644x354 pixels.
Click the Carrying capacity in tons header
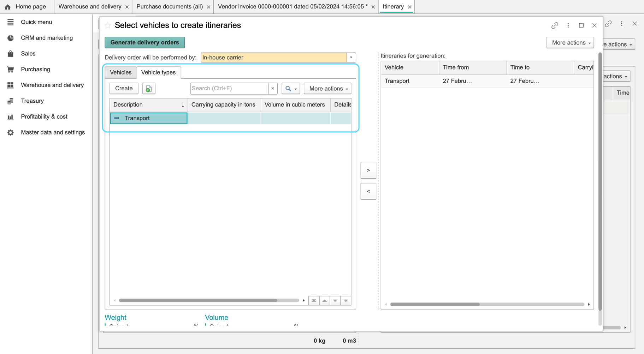pos(223,104)
